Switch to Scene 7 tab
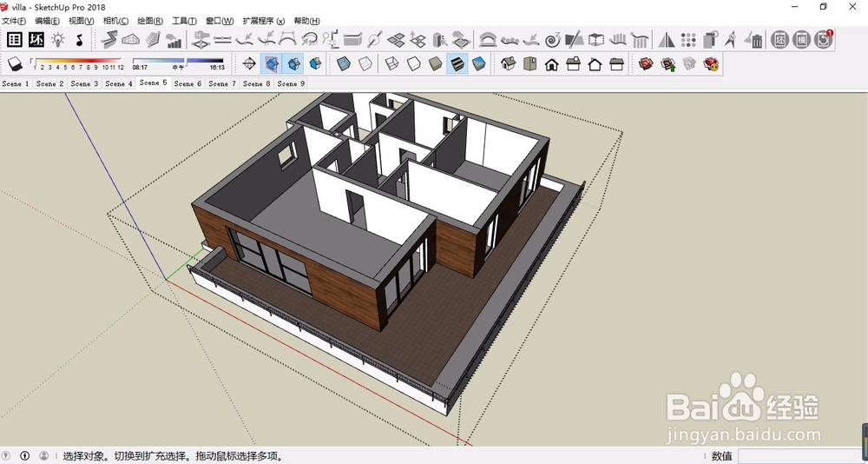This screenshot has width=868, height=464. click(222, 83)
